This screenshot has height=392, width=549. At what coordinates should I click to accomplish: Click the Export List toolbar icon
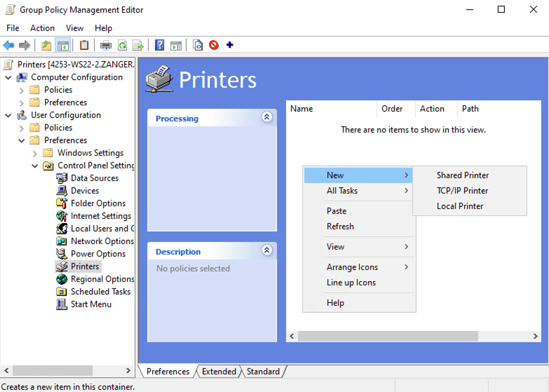point(138,45)
